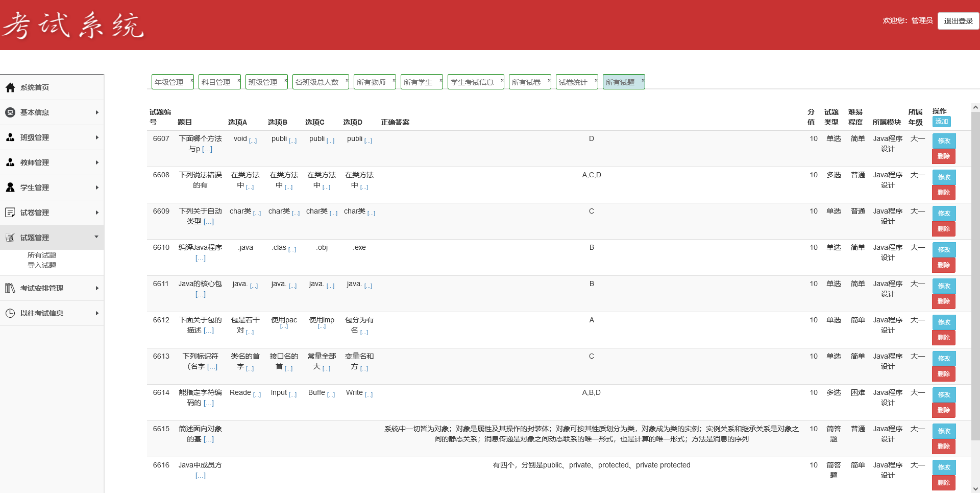
Task: Click the 考试系统 logo title
Action: pyautogui.click(x=73, y=25)
